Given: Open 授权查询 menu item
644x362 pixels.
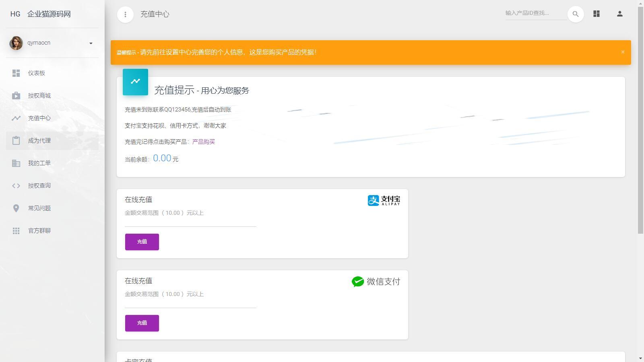Looking at the screenshot, I should click(x=52, y=186).
